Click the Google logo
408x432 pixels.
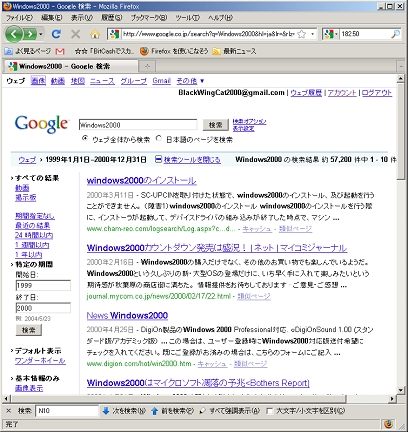click(x=42, y=124)
